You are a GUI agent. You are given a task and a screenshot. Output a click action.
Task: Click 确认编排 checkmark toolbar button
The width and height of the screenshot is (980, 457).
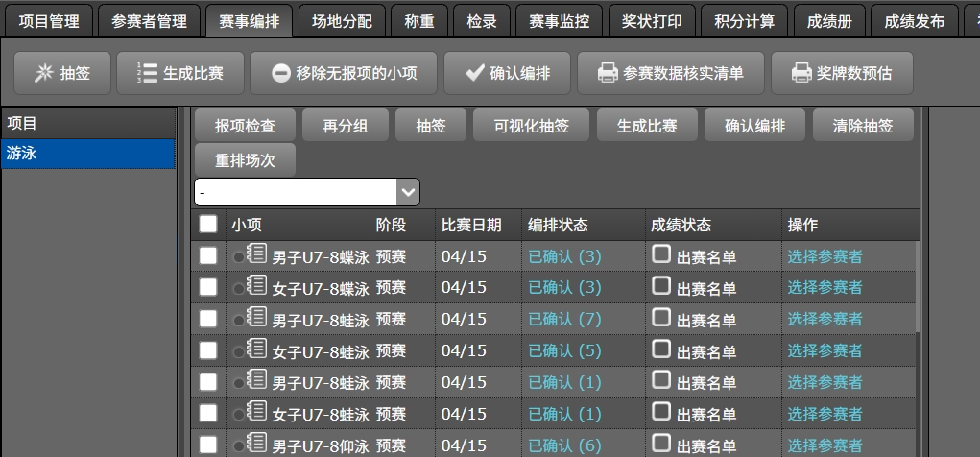coord(509,73)
